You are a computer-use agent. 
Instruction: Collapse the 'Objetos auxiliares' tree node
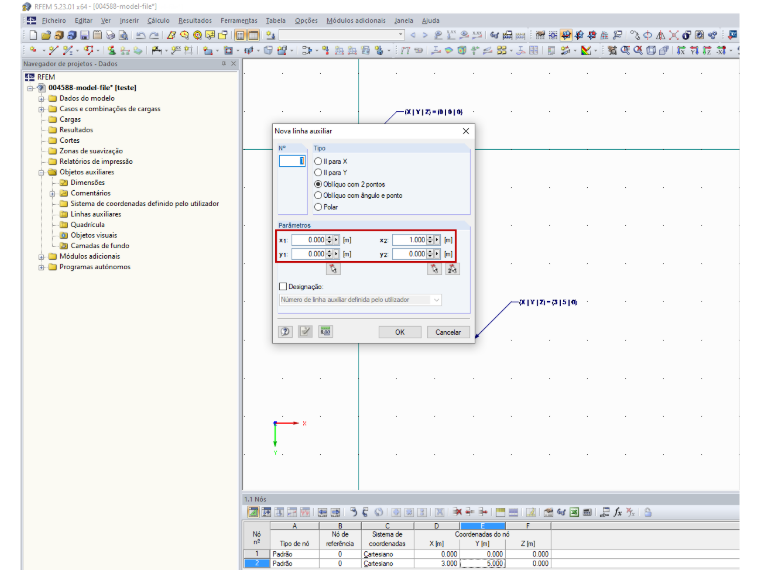pos(41,172)
